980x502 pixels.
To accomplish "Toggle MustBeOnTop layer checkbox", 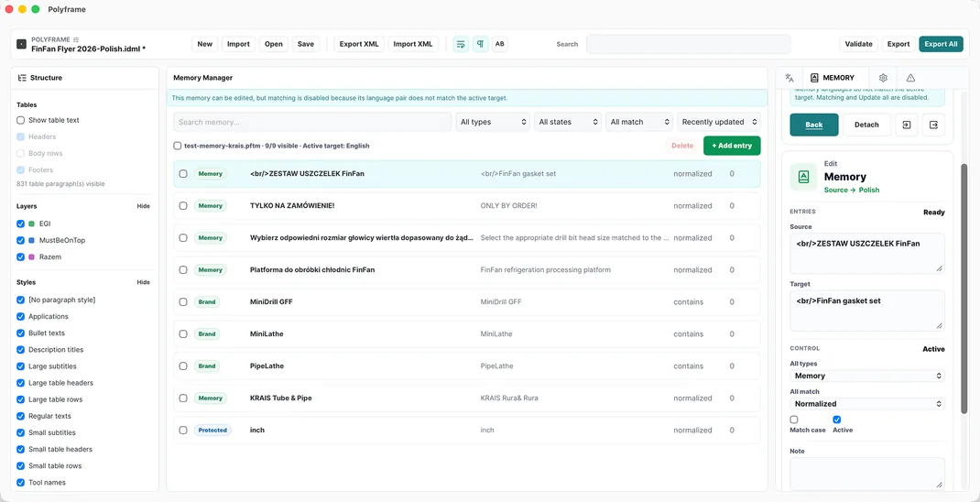I will coord(21,240).
